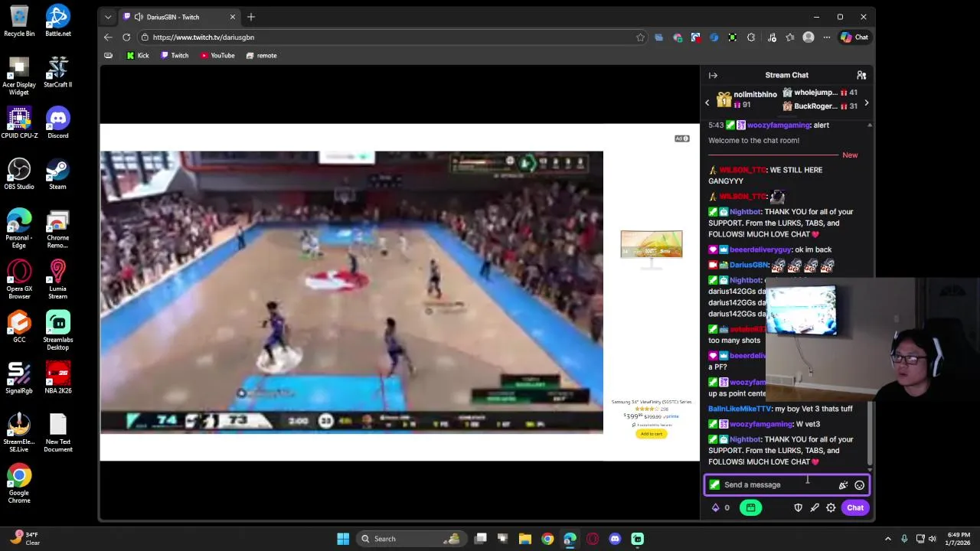Claim the green channel points bonus chest

click(x=750, y=507)
